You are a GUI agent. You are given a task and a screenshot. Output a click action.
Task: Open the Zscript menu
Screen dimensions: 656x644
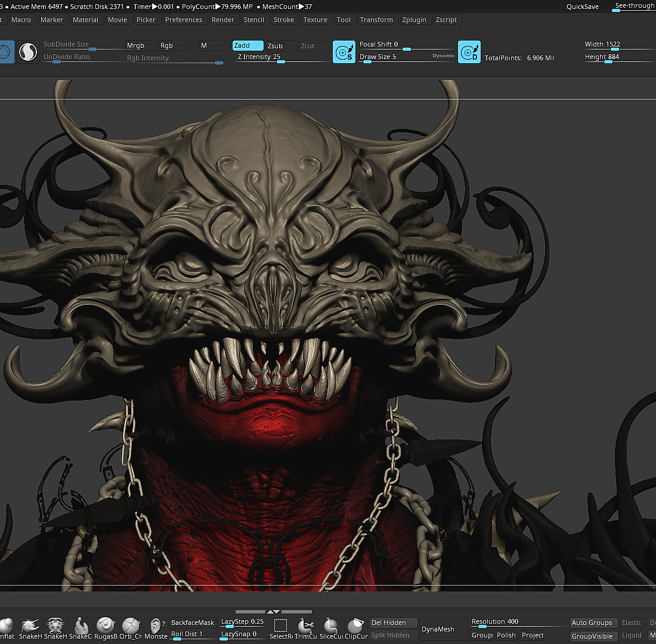447,20
